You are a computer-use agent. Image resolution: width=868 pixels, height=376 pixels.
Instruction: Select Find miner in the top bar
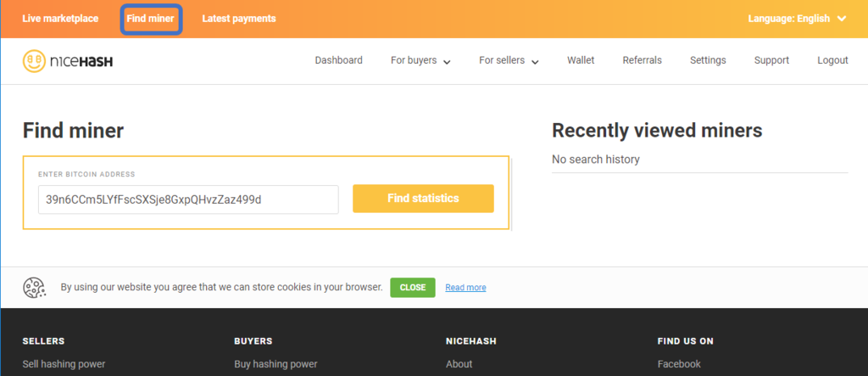point(151,19)
